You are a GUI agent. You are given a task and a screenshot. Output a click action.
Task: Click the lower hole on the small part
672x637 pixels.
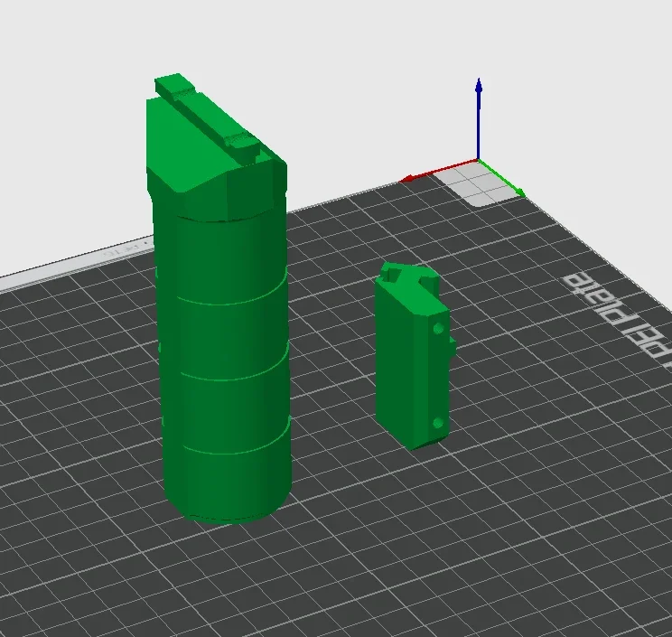[x=437, y=423]
